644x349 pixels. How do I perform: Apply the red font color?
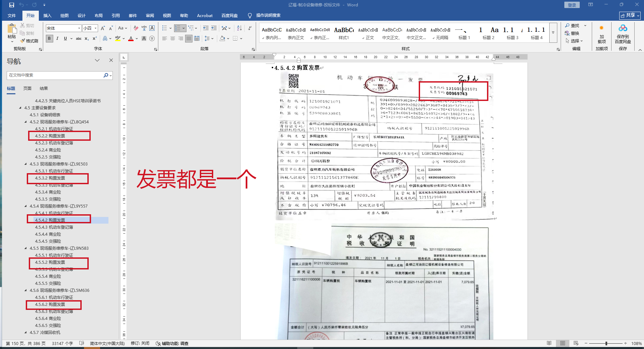(131, 38)
